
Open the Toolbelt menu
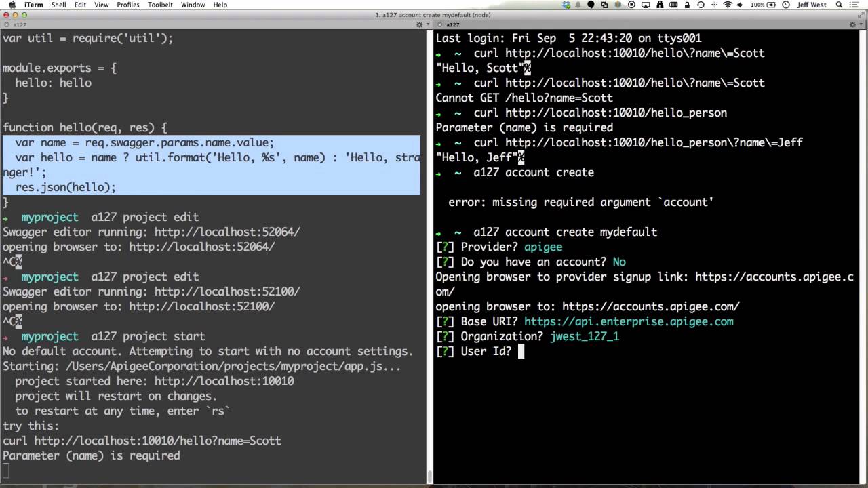(x=160, y=5)
